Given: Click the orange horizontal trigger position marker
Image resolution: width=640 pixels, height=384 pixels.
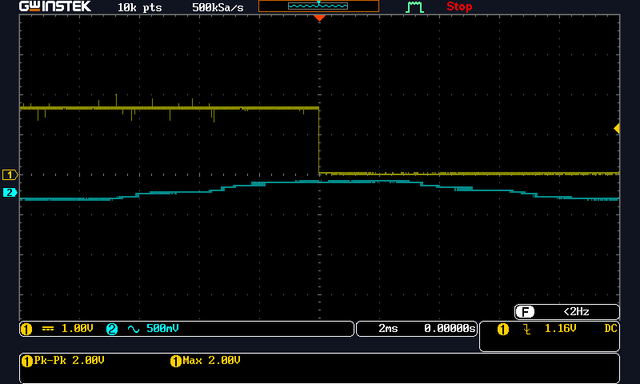Looking at the screenshot, I should click(319, 18).
